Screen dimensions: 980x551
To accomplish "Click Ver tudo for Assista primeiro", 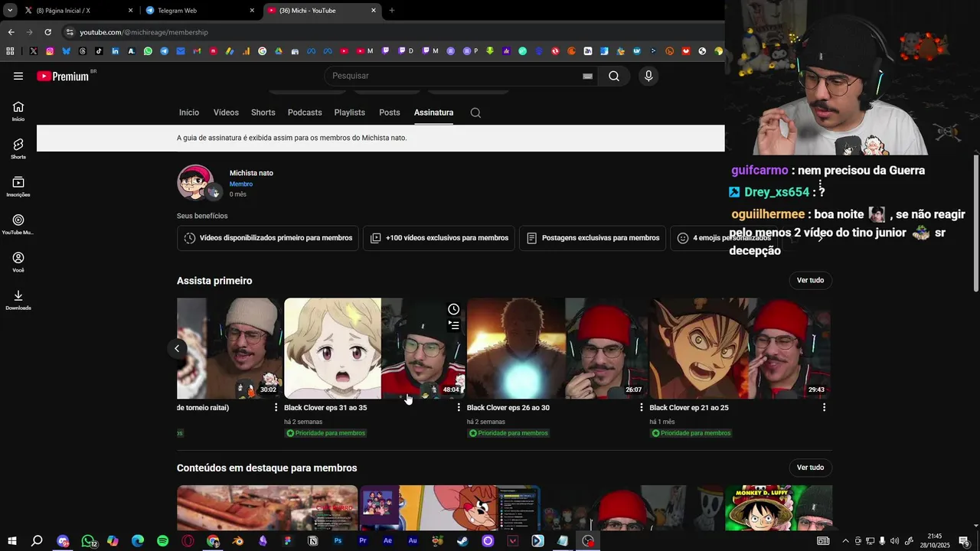I will point(810,280).
